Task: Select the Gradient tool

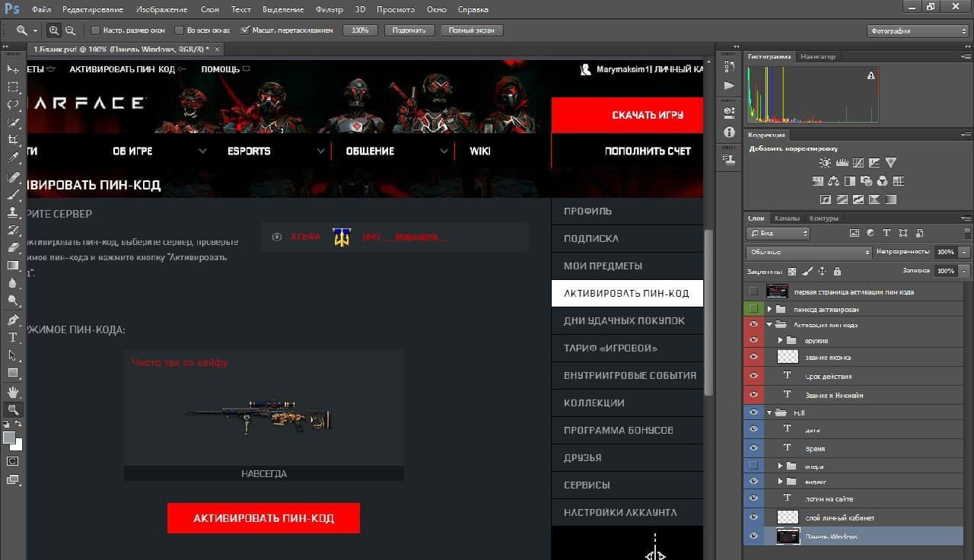Action: click(13, 265)
